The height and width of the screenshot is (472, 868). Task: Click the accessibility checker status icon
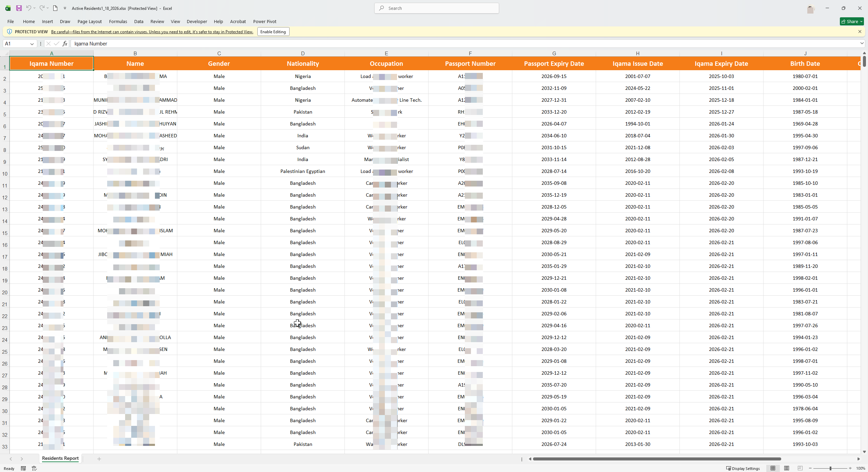pos(34,468)
